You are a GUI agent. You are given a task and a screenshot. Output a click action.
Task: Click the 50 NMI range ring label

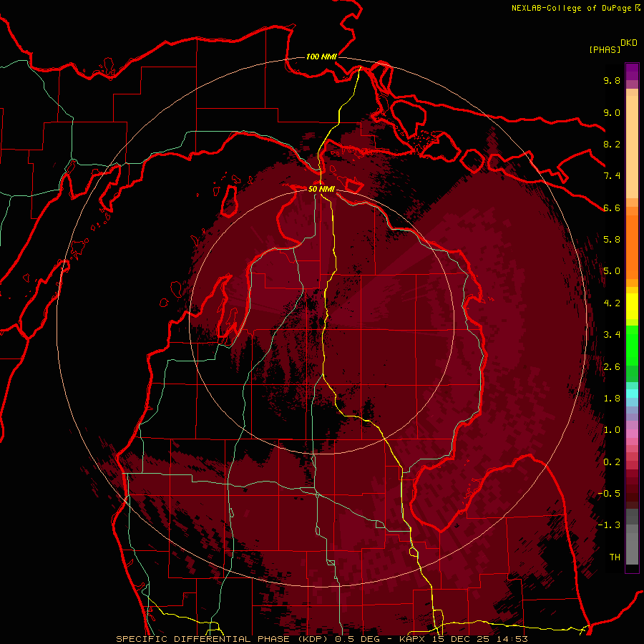(x=321, y=189)
